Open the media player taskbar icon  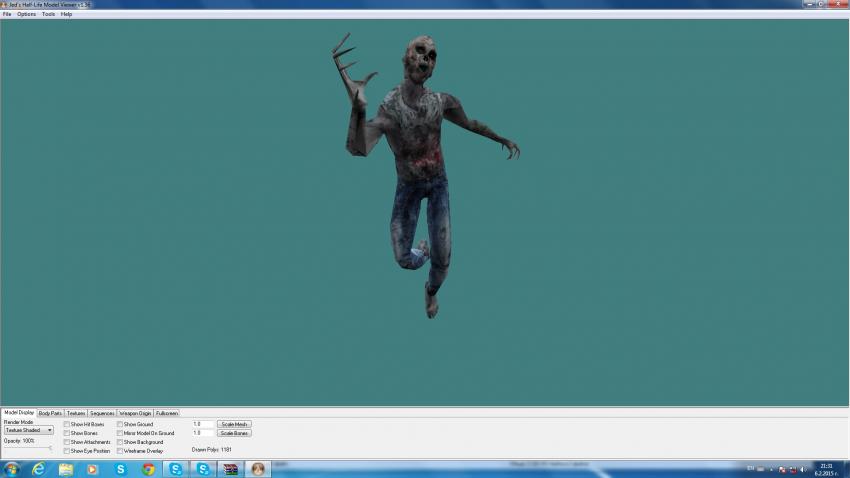point(92,469)
